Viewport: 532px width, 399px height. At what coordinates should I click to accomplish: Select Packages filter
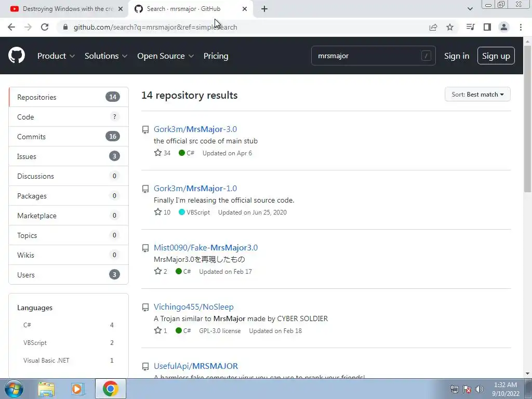(x=69, y=196)
